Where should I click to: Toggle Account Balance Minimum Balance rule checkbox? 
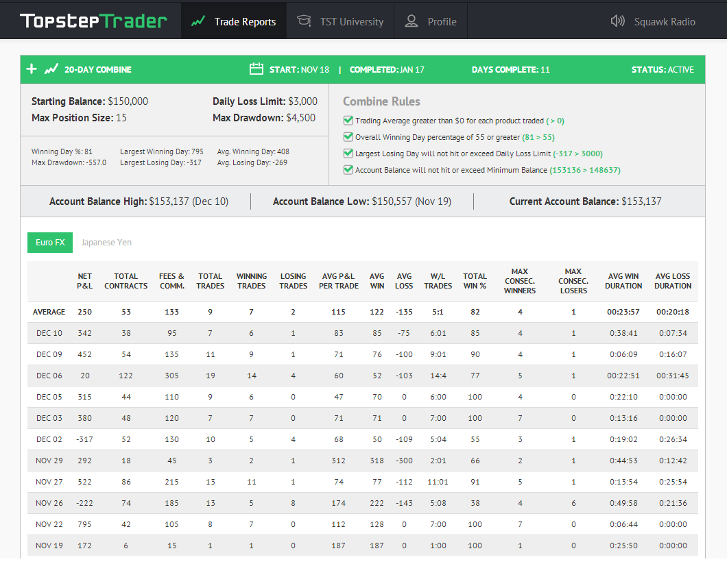(x=348, y=169)
